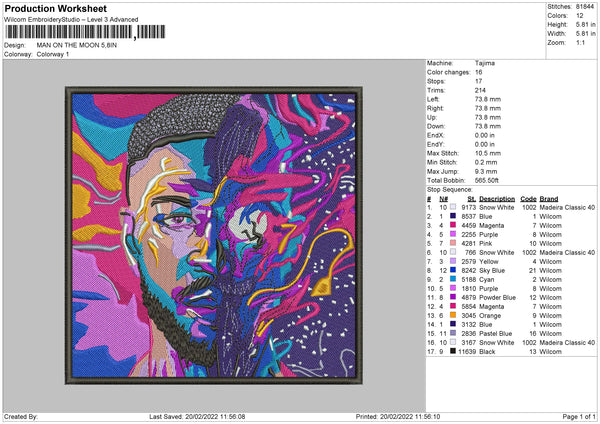The image size is (600, 424).
Task: Click the 'Page 1 of 1' footer text
Action: [x=579, y=417]
